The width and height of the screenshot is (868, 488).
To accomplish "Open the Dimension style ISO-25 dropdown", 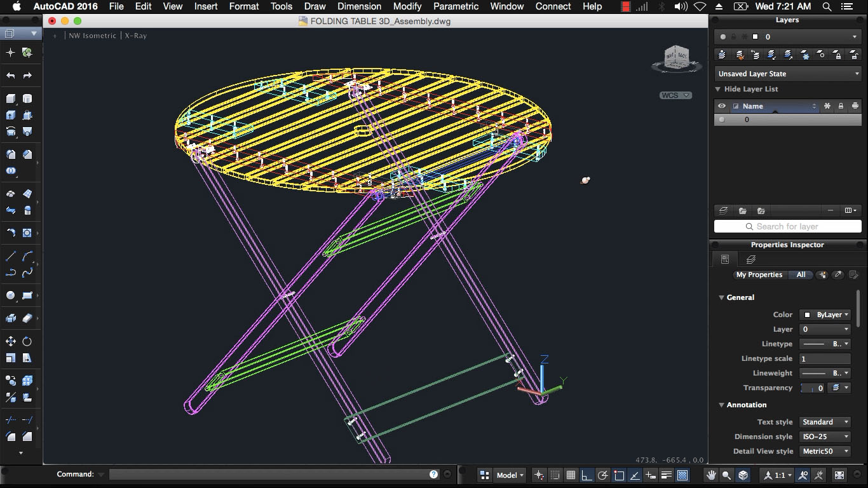I will [x=825, y=437].
